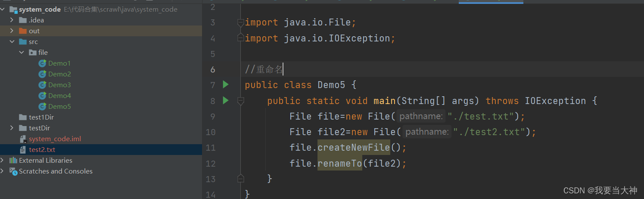Collapse the file package

(22, 52)
